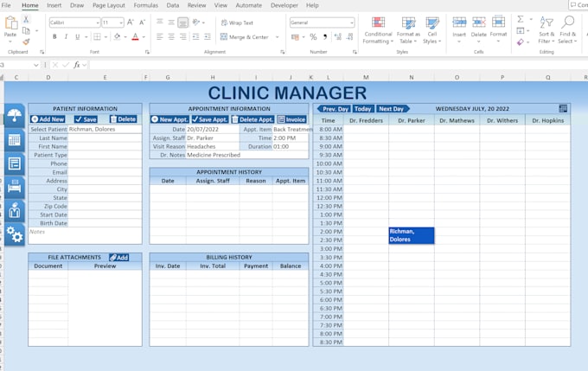Switch to the Formulas tab

146,5
